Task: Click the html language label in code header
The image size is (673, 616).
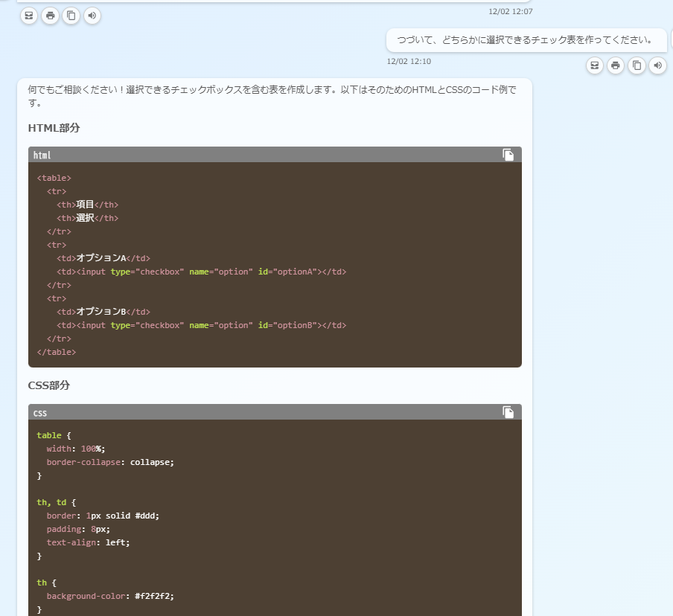Action: click(x=42, y=155)
